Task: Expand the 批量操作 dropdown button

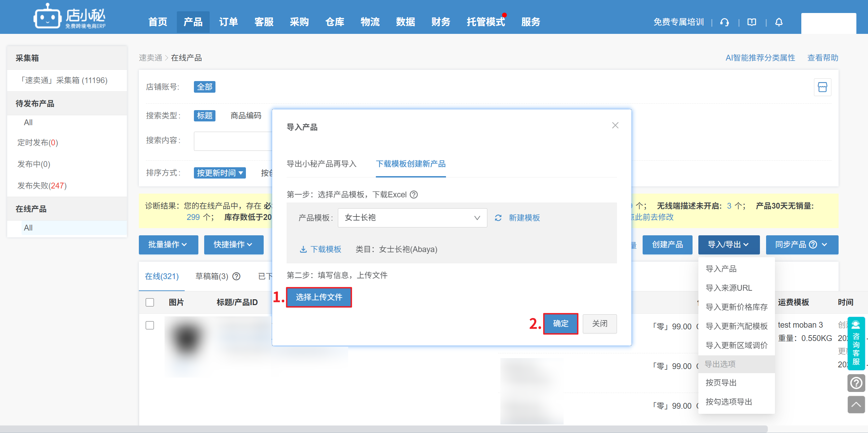Action: click(x=168, y=245)
